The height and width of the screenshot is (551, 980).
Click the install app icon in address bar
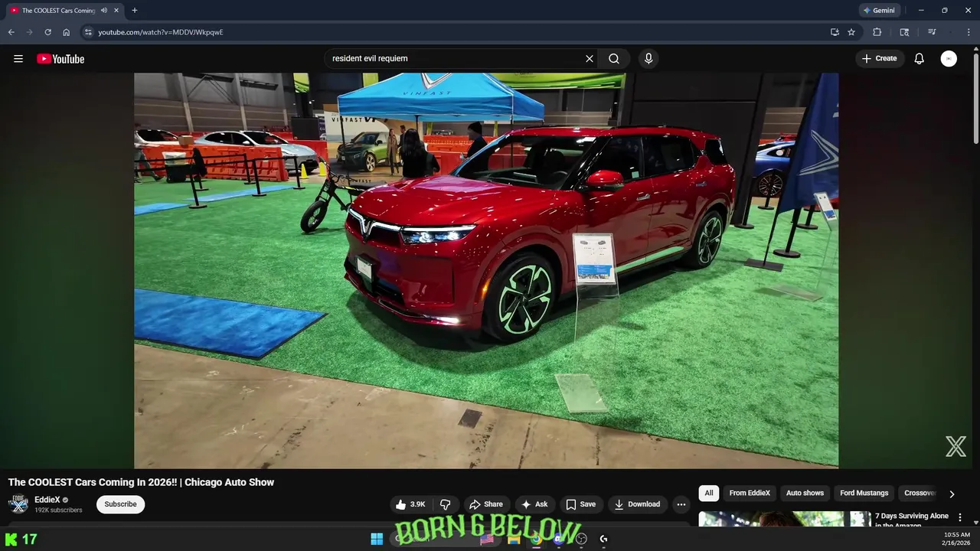pyautogui.click(x=835, y=32)
